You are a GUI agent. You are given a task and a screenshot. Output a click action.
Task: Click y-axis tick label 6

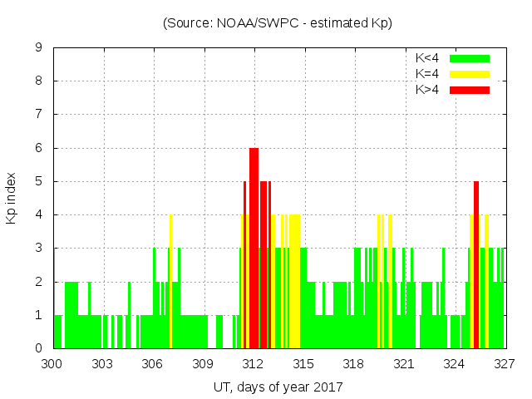point(39,148)
